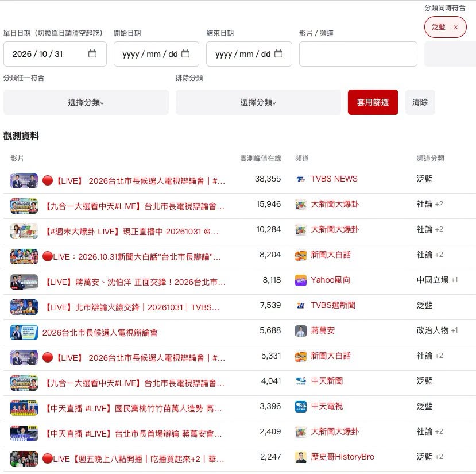The height and width of the screenshot is (474, 476).
Task: Click the 結束日期 date input
Action: [x=249, y=54]
